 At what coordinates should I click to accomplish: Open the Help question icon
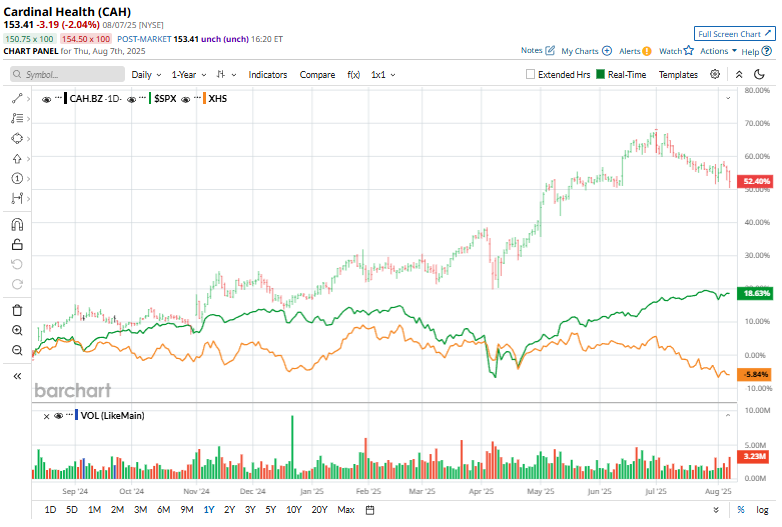point(767,51)
